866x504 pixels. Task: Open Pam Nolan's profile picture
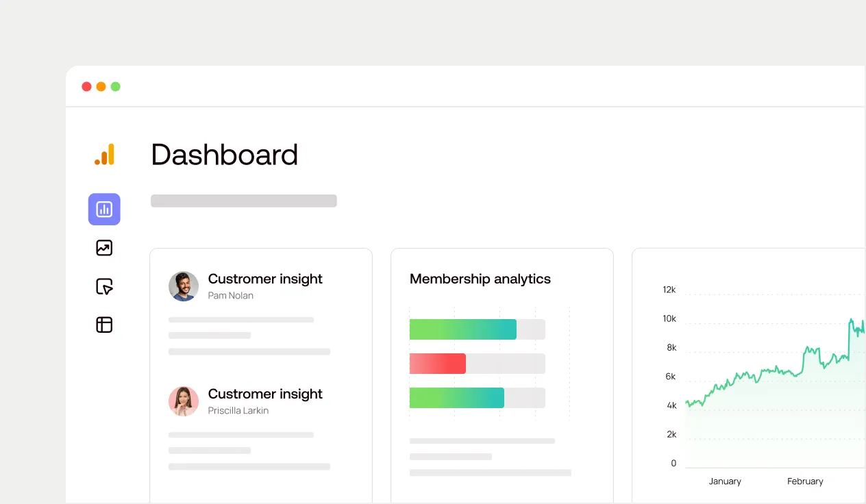coord(184,286)
